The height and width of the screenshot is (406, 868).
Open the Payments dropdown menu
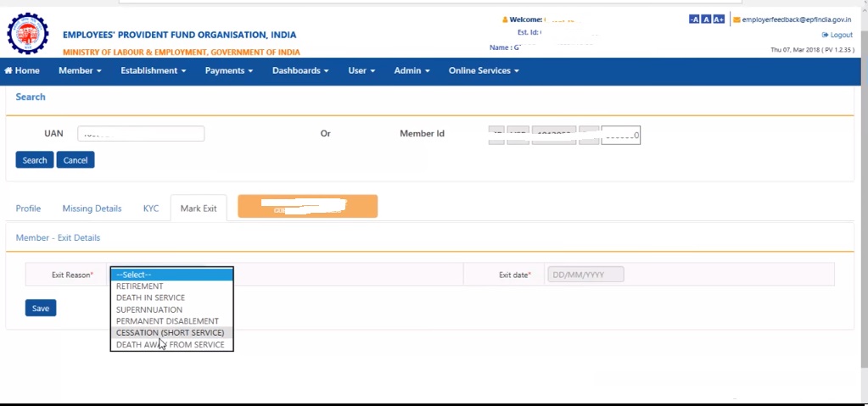(228, 70)
